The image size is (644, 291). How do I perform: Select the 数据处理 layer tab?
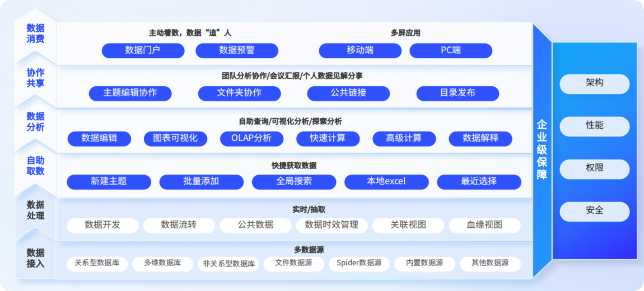click(35, 210)
